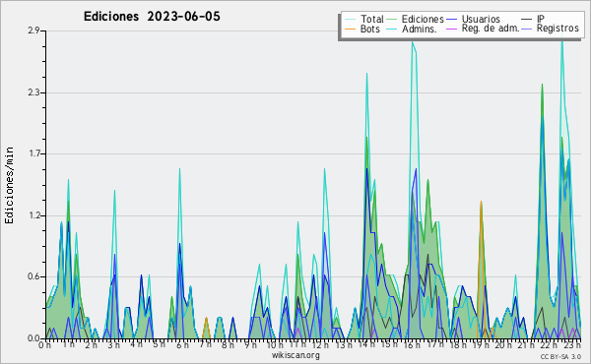The image size is (591, 364).
Task: Click the '12 h' x-axis label
Action: tap(320, 345)
